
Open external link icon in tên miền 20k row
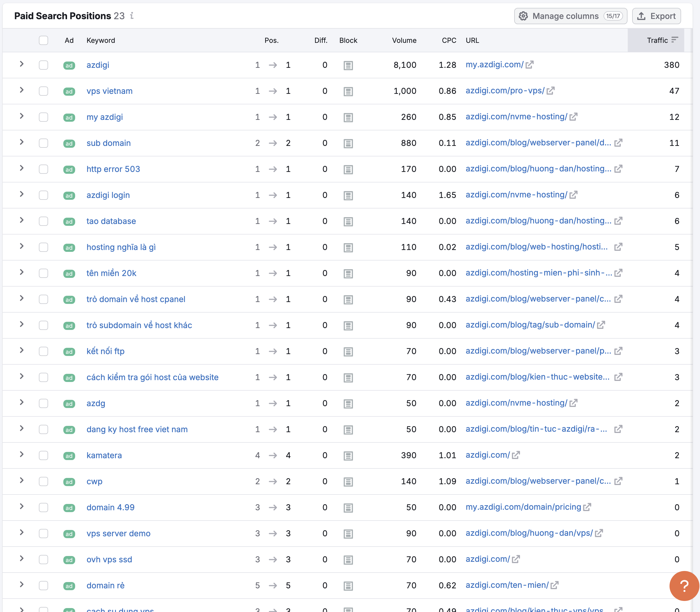pyautogui.click(x=618, y=273)
